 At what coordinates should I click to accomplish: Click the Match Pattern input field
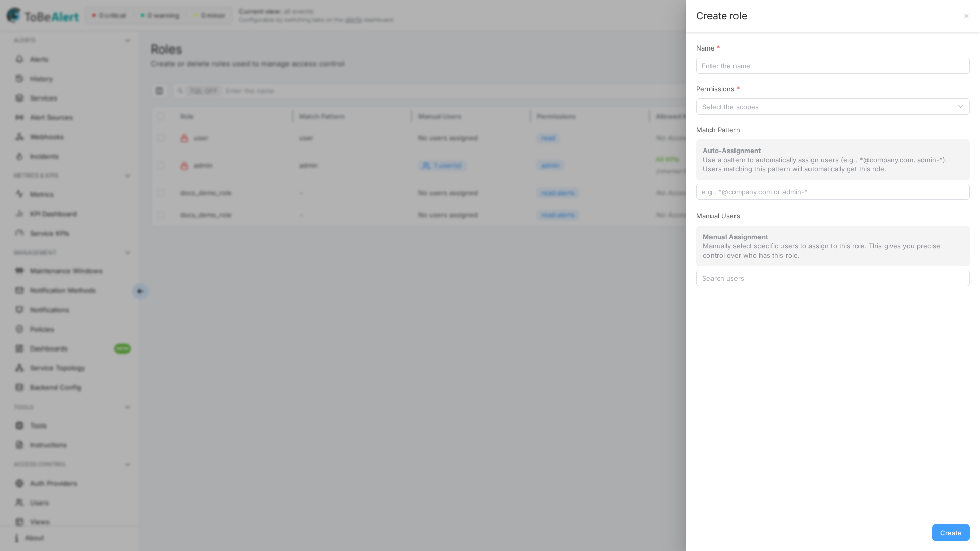(x=832, y=192)
